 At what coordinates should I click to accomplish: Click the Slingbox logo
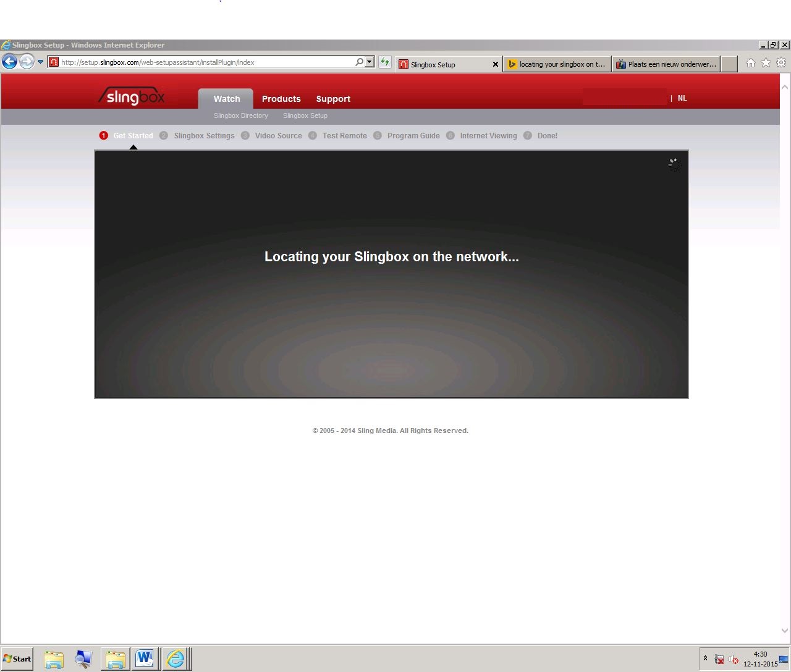(x=132, y=97)
